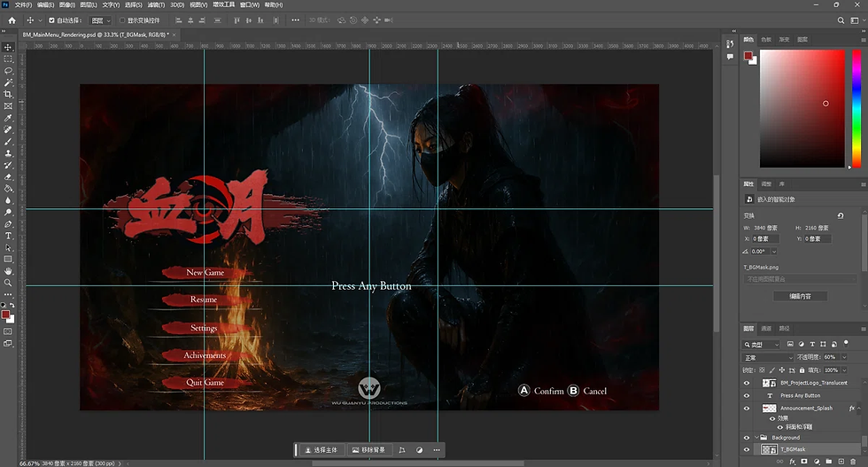Collapse Announcement_Splash layer effects

(x=858, y=409)
